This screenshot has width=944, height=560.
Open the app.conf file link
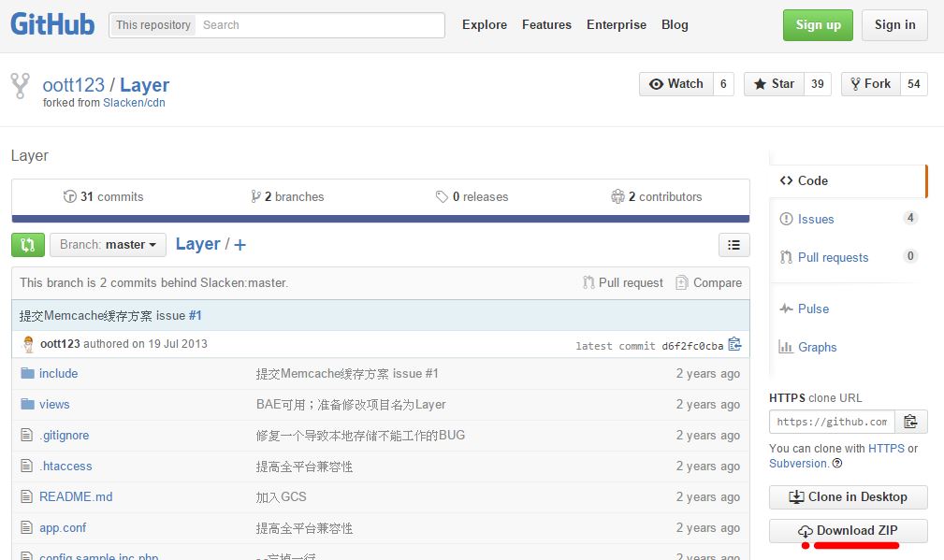63,527
